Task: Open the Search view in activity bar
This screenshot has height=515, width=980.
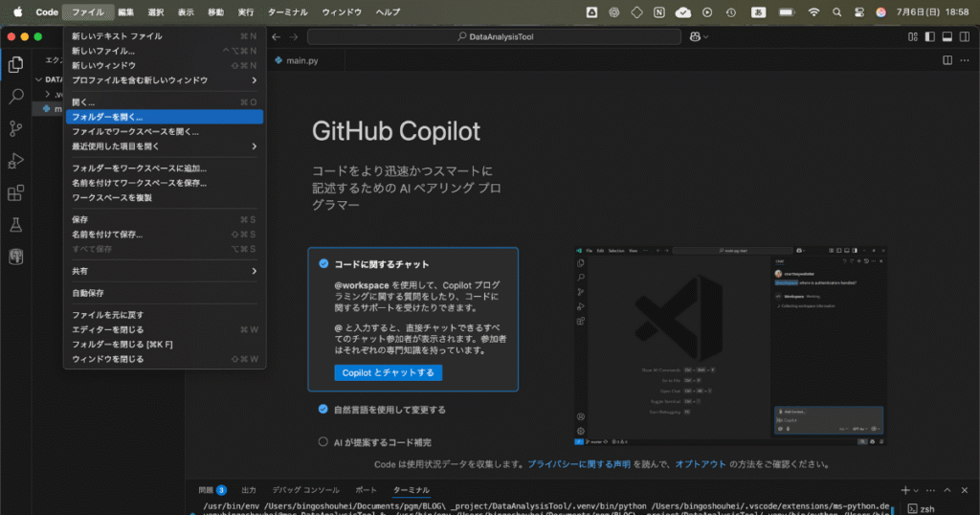Action: [15, 97]
